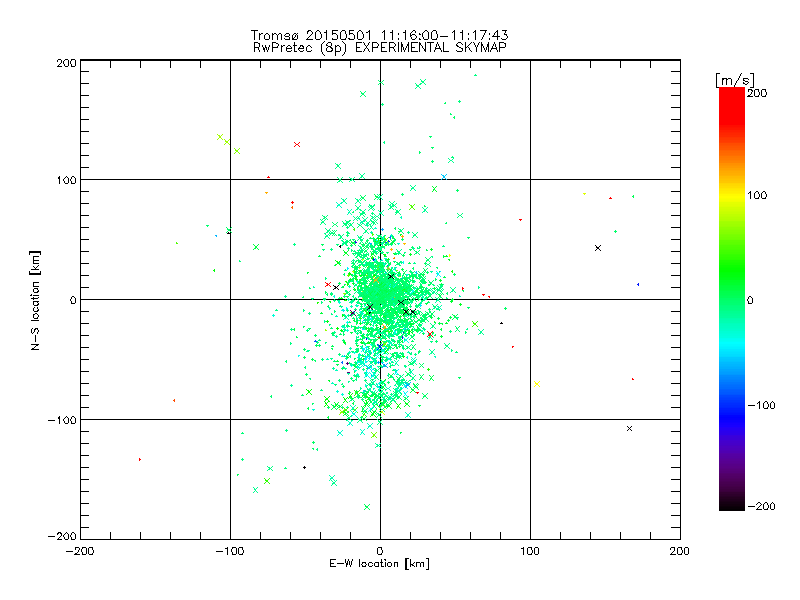The height and width of the screenshot is (600, 800).
Task: Click the y-axis tick label "100"
Action: [66, 180]
